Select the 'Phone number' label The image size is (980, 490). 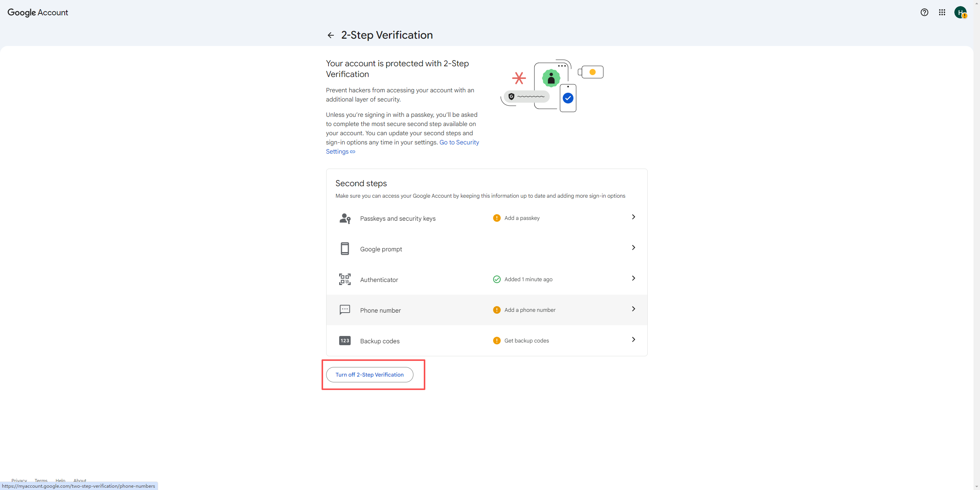380,310
